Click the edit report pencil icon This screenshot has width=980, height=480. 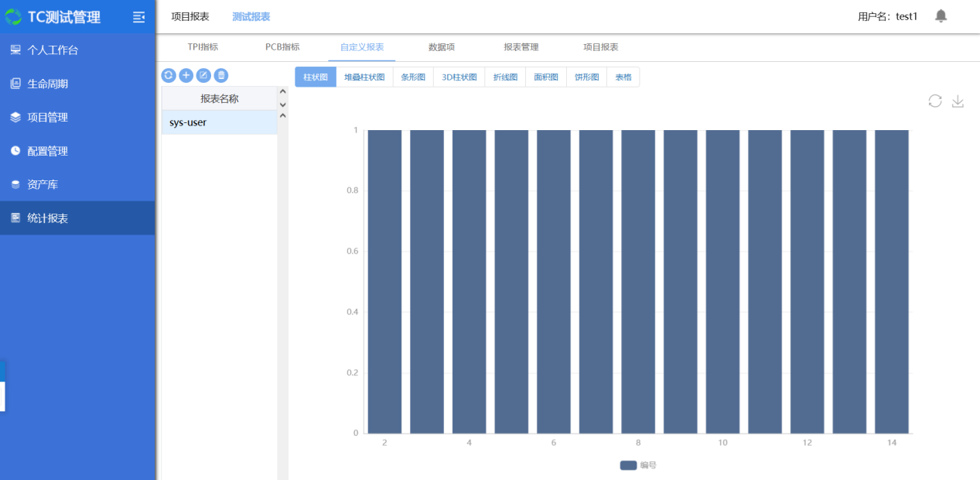[x=203, y=75]
